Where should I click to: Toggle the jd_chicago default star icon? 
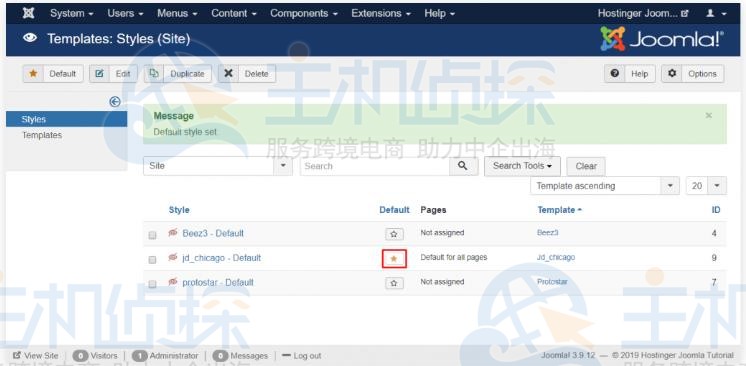coord(394,258)
